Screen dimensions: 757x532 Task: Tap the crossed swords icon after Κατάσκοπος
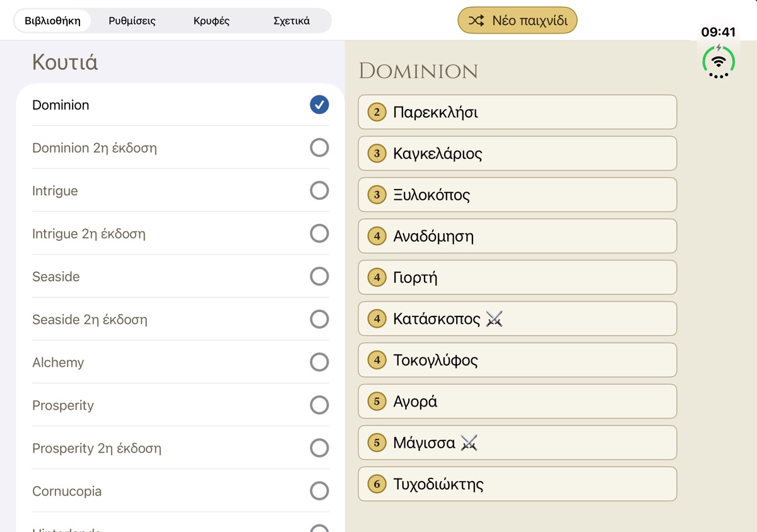tap(495, 319)
